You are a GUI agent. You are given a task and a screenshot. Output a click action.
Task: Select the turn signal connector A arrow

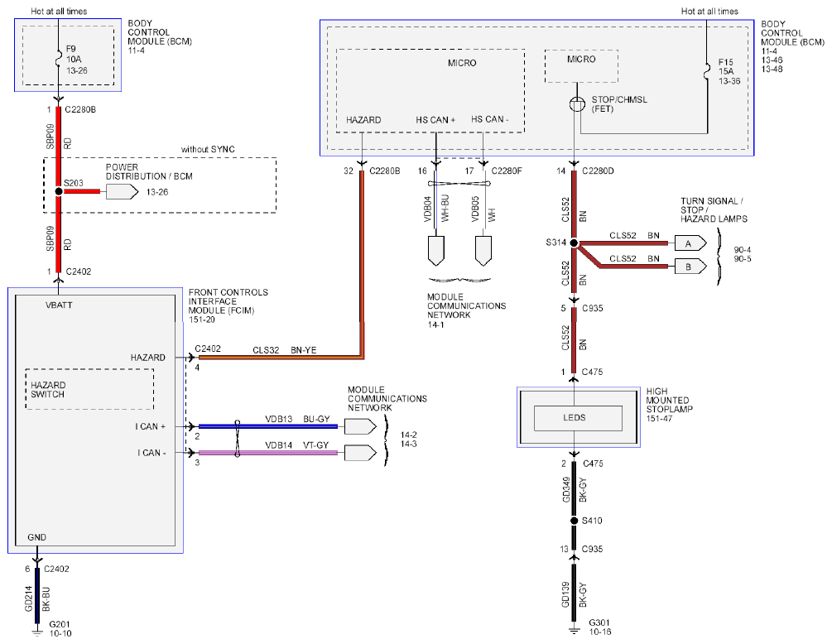coord(690,243)
